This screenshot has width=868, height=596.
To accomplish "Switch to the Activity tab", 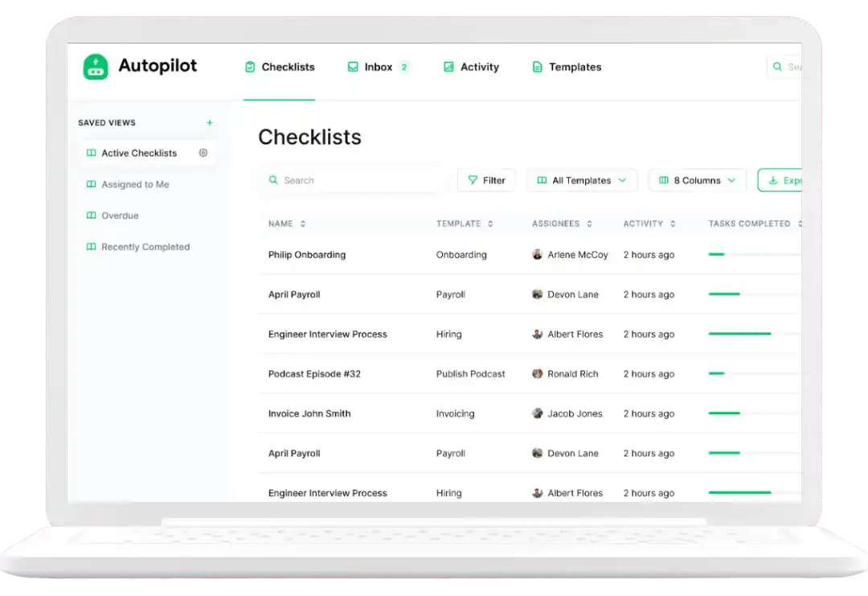I will (471, 68).
